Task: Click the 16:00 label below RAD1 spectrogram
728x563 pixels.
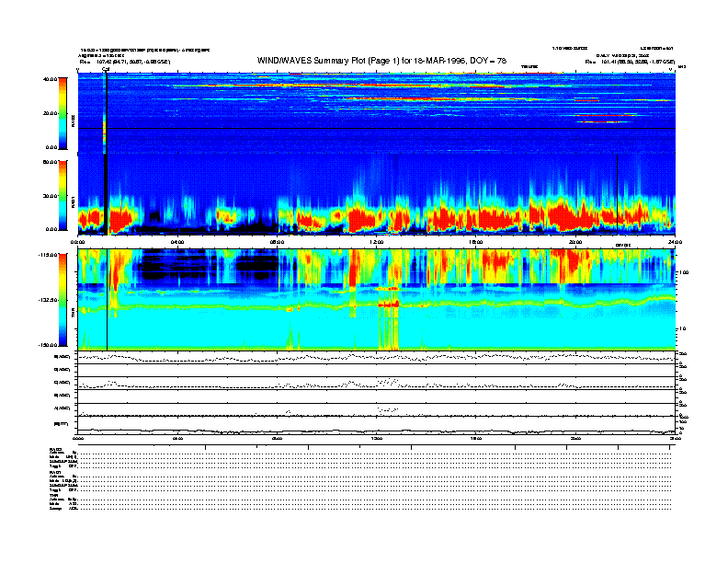Action: [476, 242]
